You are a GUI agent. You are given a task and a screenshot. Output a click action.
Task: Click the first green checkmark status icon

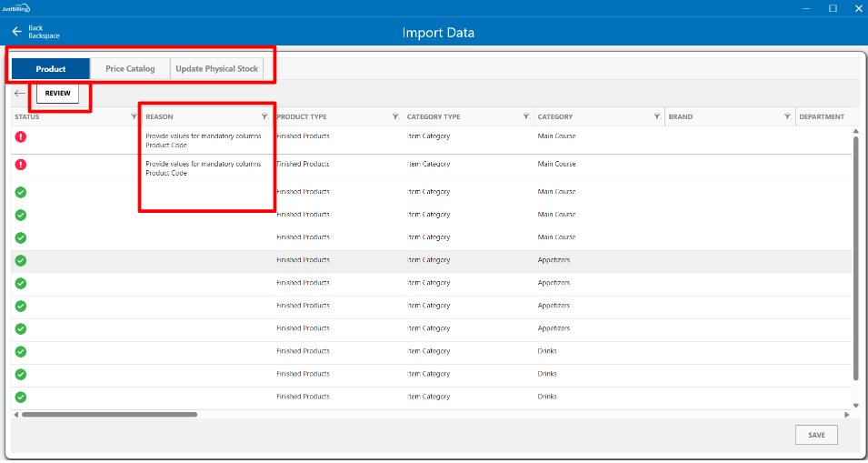[21, 192]
